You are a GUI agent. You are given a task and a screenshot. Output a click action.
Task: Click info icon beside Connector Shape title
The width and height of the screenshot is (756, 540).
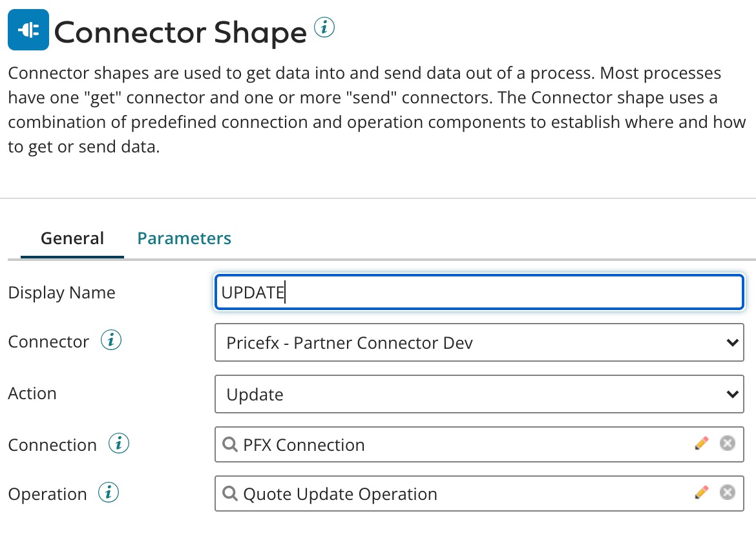click(x=324, y=28)
